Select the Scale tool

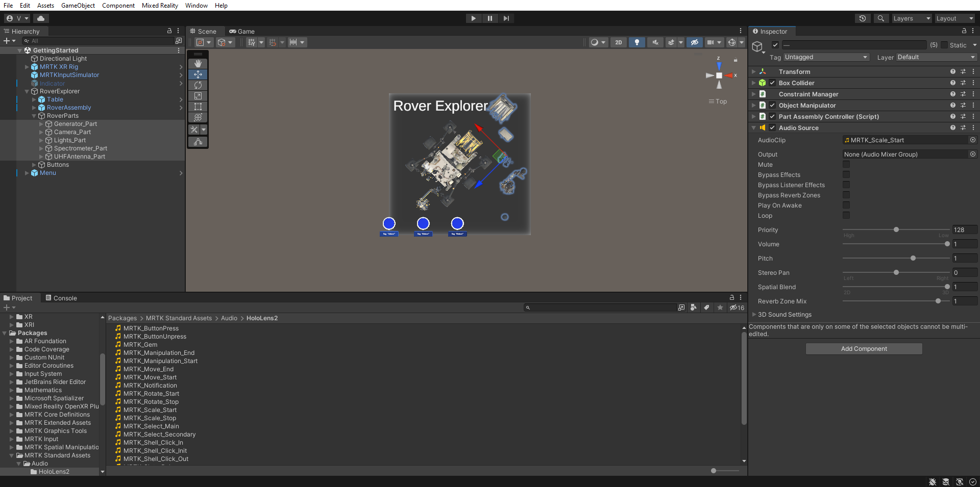tap(198, 96)
